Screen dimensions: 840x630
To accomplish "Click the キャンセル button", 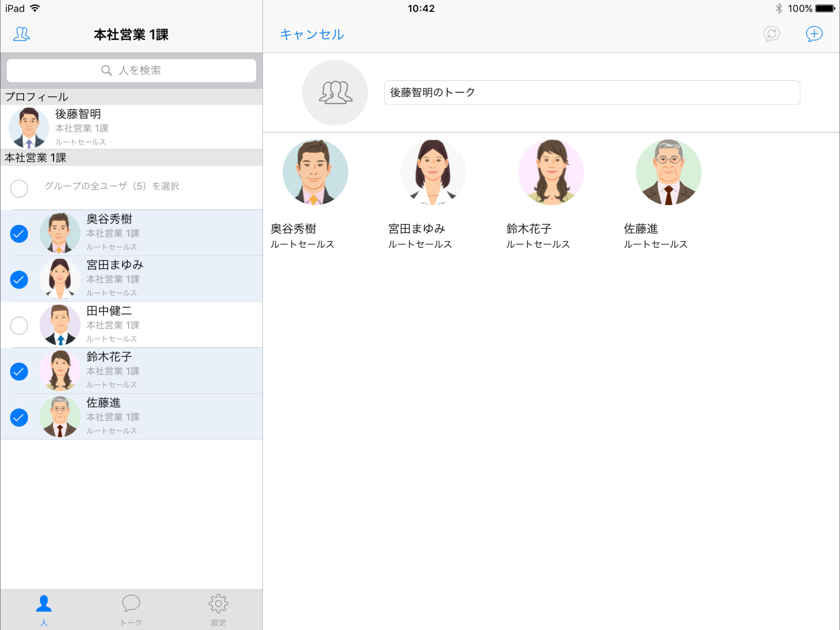I will pyautogui.click(x=312, y=34).
